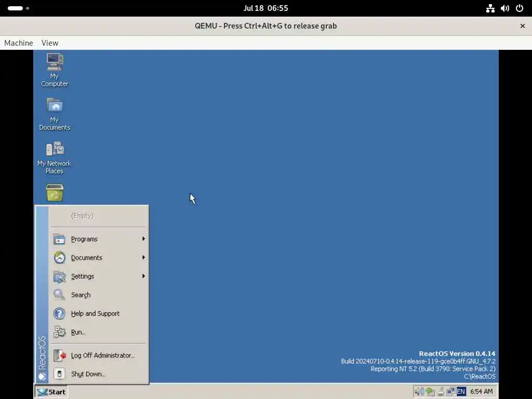The image size is (532, 399).
Task: Open the QEMU Machine menu
Action: coord(19,43)
